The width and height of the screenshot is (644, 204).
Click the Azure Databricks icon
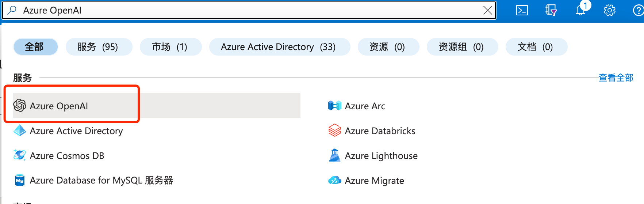point(334,131)
